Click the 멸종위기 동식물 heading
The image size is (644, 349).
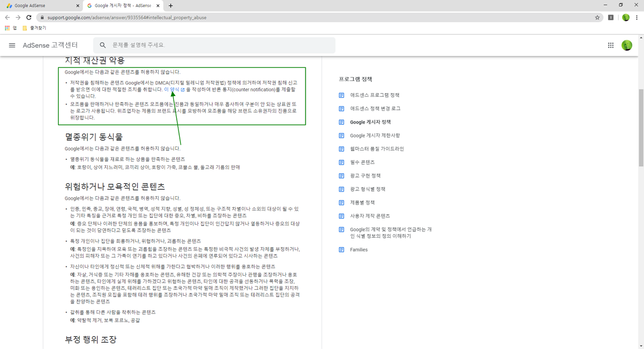(94, 136)
